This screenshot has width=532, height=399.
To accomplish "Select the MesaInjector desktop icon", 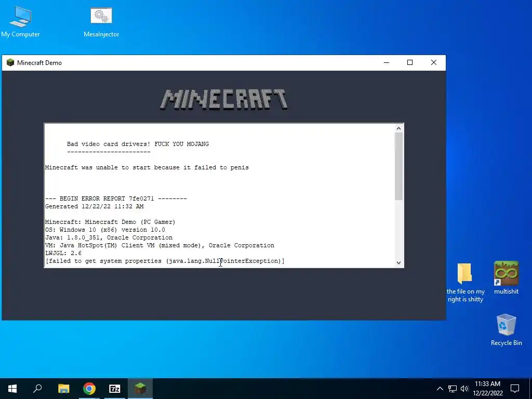I will pyautogui.click(x=101, y=21).
